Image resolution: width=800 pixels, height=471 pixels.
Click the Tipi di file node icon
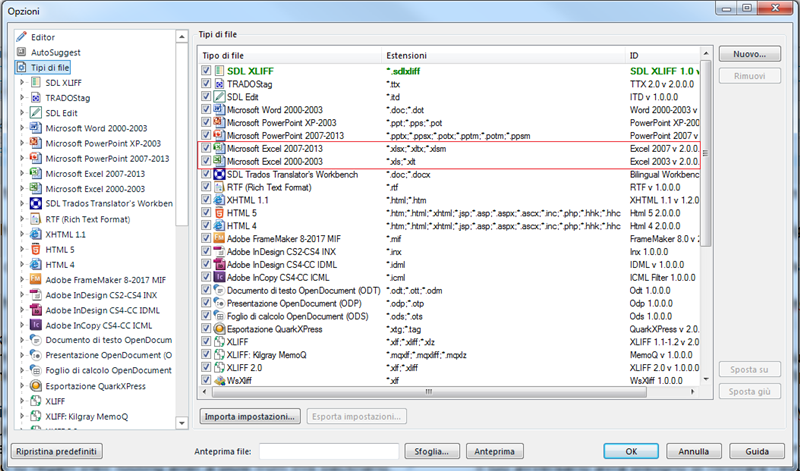(21, 67)
